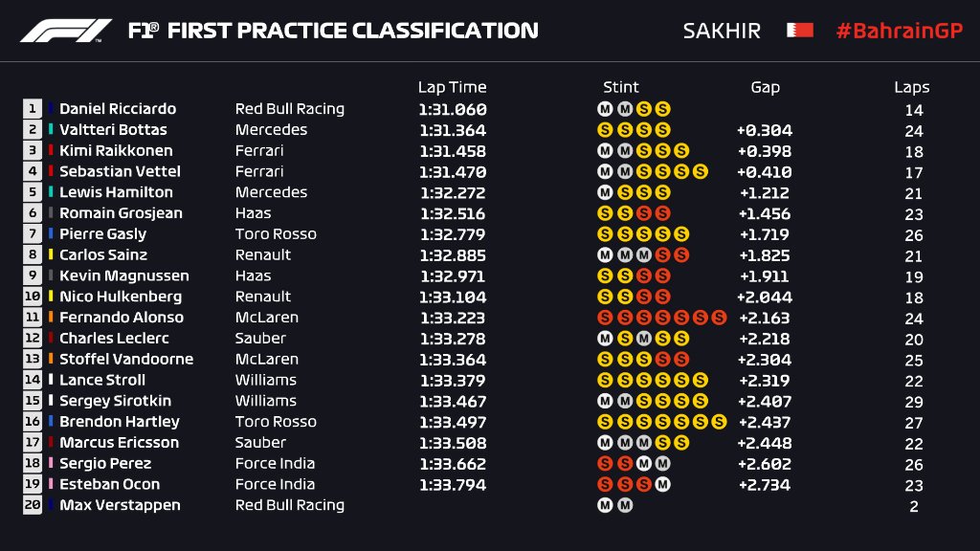Open the #BahrainGP hashtag
Screen dimensions: 980x551
click(899, 31)
